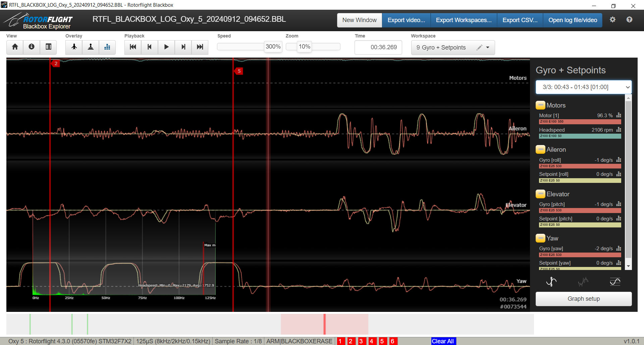The image size is (644, 345).
Task: Click Clear All bookmarks
Action: 443,341
